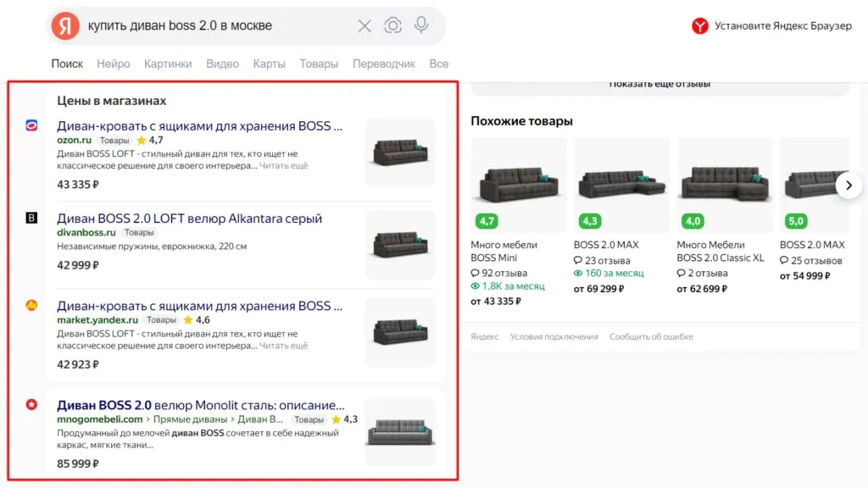Show next similar products with arrow
The image size is (868, 488).
pos(849,186)
